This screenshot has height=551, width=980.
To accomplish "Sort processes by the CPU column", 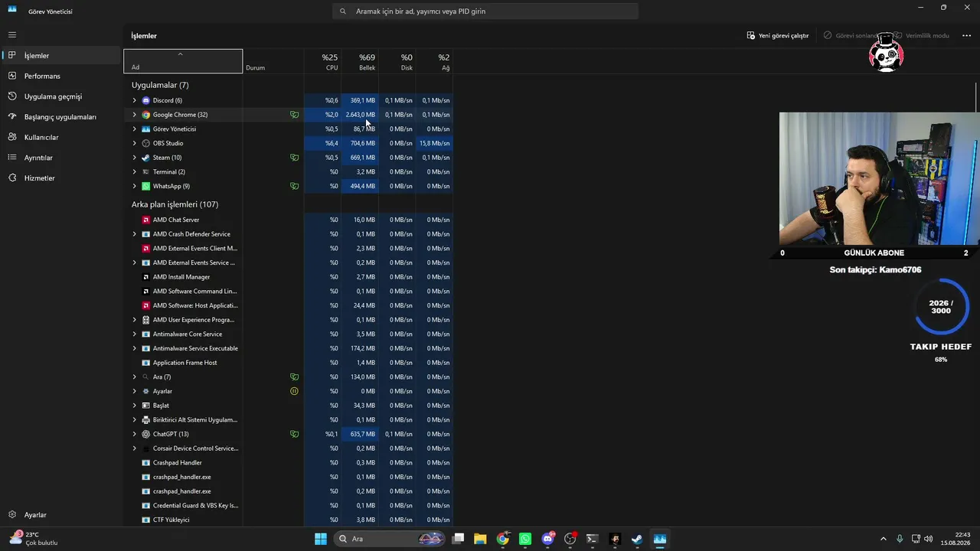I will click(322, 61).
